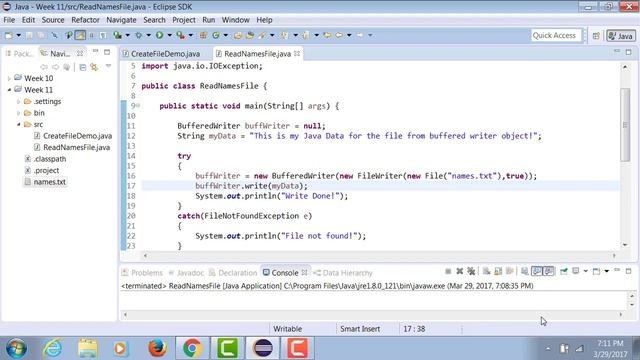
Task: Open the Run button dropdown arrow
Action: point(169,36)
